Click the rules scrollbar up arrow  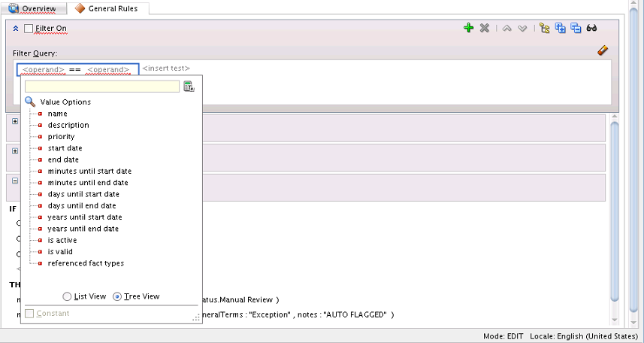[615, 117]
